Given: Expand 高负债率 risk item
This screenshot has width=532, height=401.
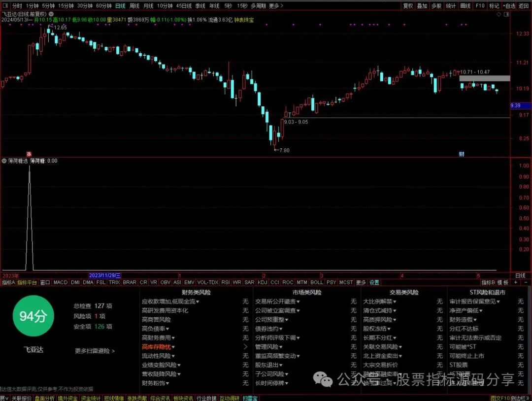Looking at the screenshot, I should pyautogui.click(x=155, y=329).
